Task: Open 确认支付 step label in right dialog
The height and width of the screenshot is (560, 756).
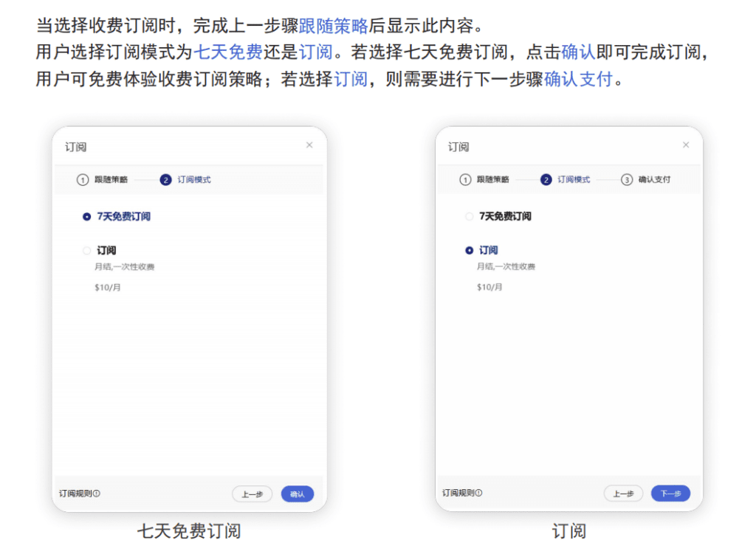Action: (654, 180)
